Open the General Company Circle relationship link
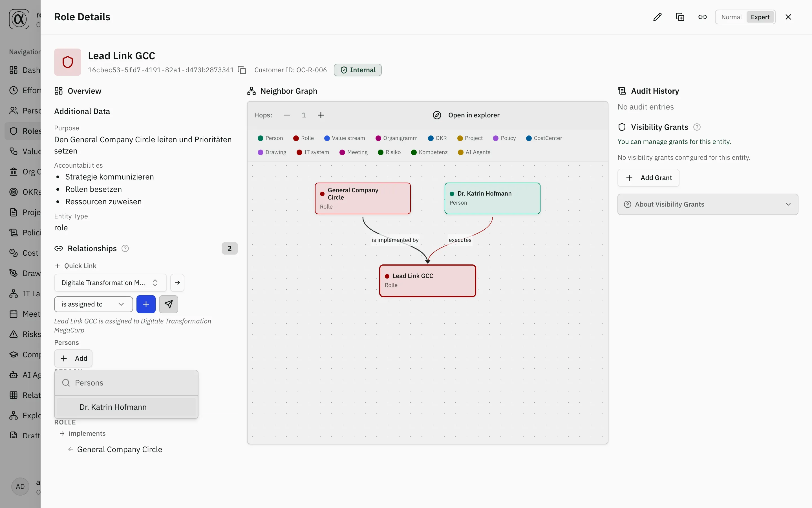The width and height of the screenshot is (812, 508). 120,449
